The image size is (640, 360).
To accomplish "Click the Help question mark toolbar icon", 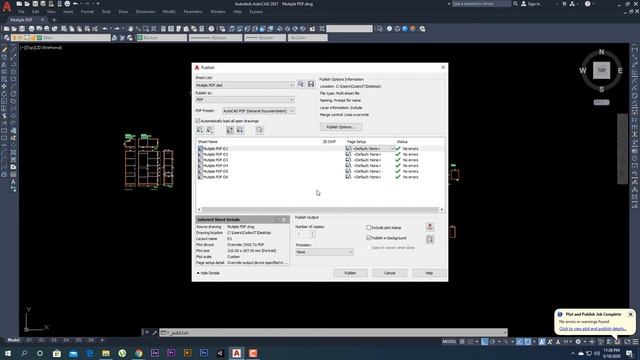I will (211, 29).
